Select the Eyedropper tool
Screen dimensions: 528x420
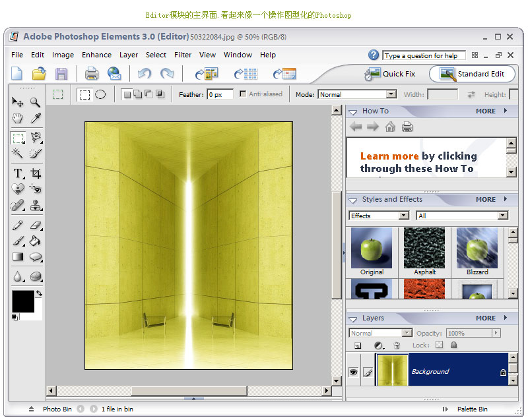click(x=36, y=118)
